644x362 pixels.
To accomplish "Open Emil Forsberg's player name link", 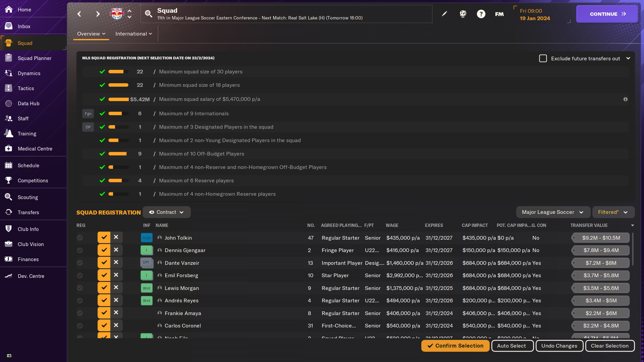I will 181,275.
